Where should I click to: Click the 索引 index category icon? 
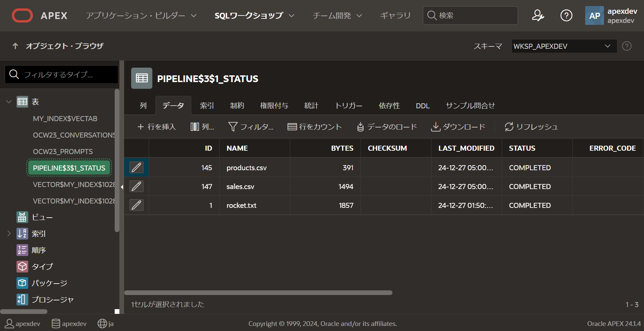coord(23,233)
